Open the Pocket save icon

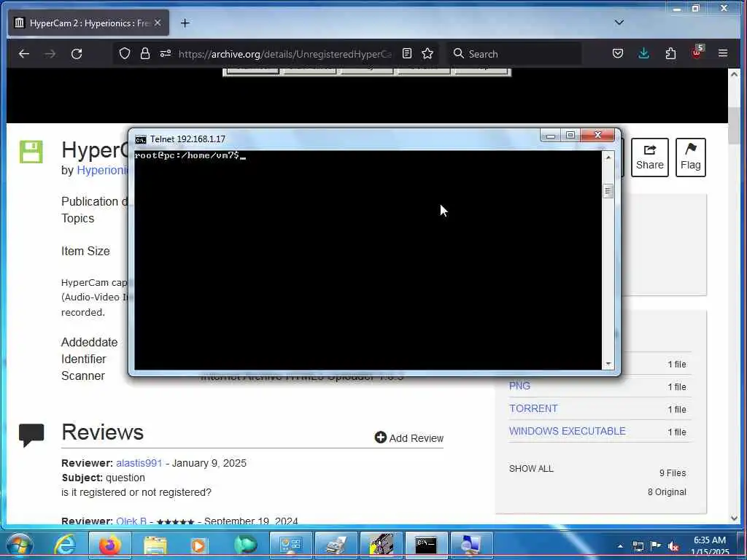point(618,53)
